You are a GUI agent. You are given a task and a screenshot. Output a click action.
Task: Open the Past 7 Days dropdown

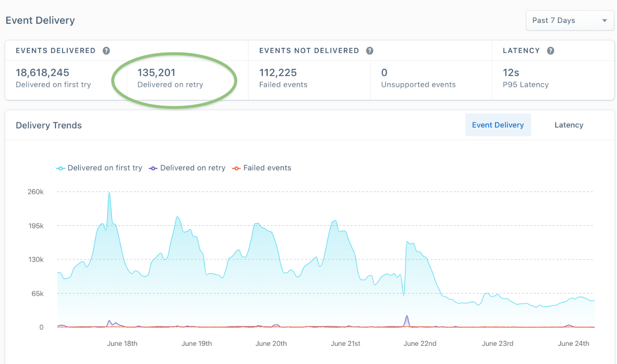point(570,21)
